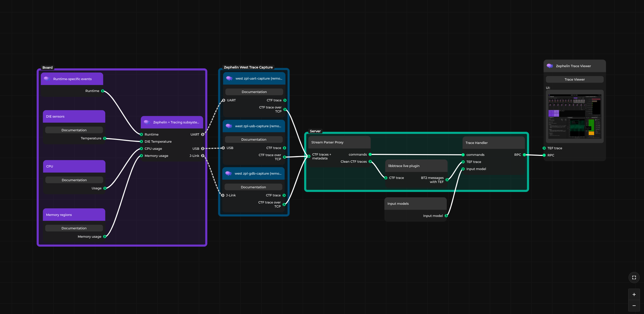Select the libbtrace live plugin node header

tap(416, 166)
